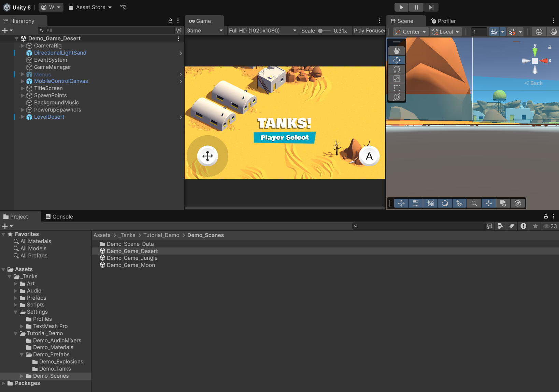559x392 pixels.
Task: Open the Game display mode dropdown
Action: (x=204, y=31)
